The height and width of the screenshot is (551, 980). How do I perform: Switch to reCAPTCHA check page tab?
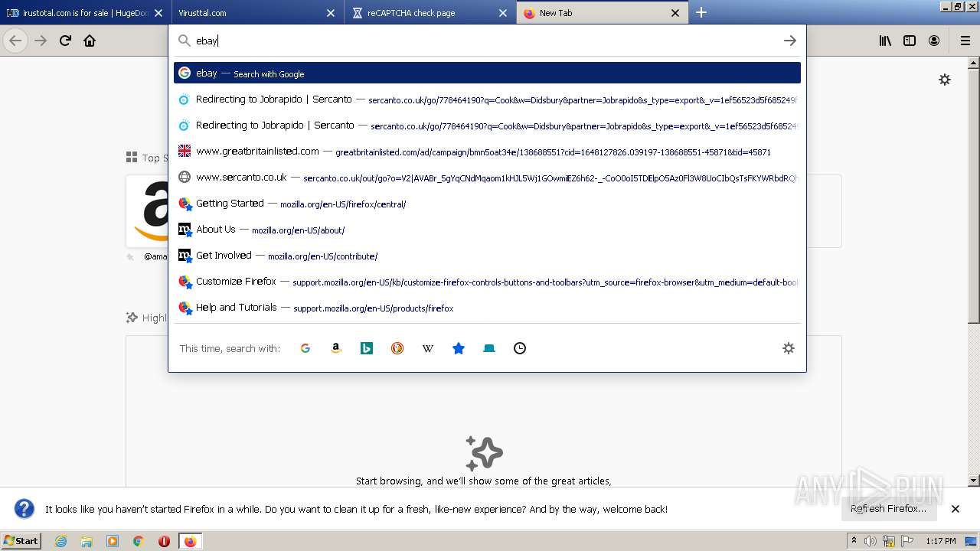429,13
